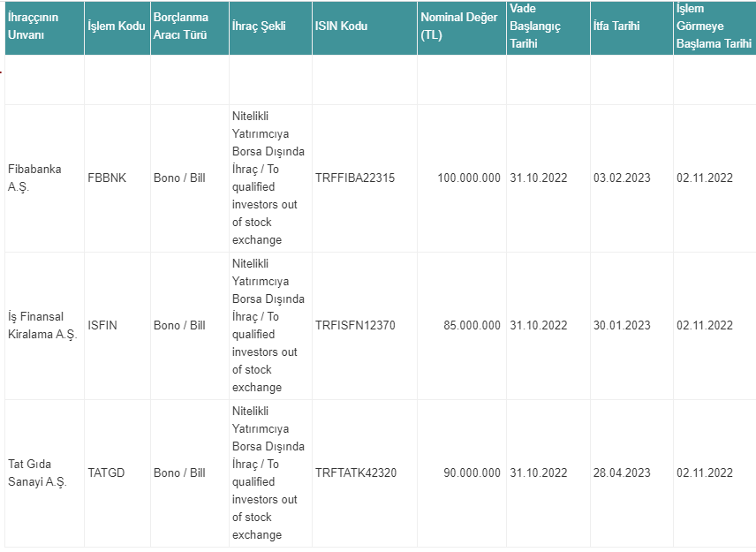Click the Tat Gıda Sanayi A.Ş. cell
The height and width of the screenshot is (552, 756).
coord(44,473)
